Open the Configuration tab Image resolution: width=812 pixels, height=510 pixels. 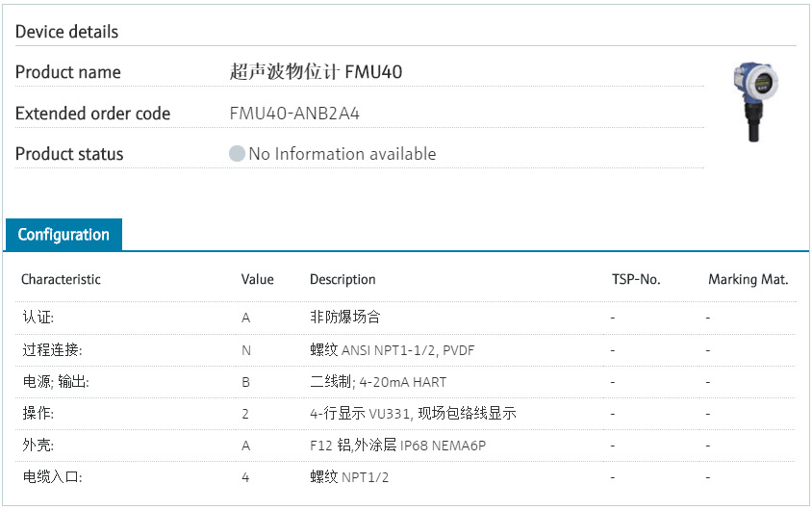[x=63, y=235]
